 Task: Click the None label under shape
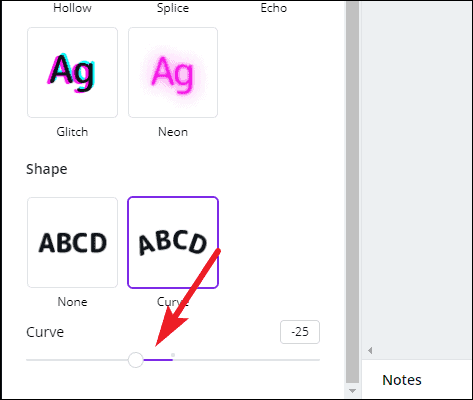(72, 302)
